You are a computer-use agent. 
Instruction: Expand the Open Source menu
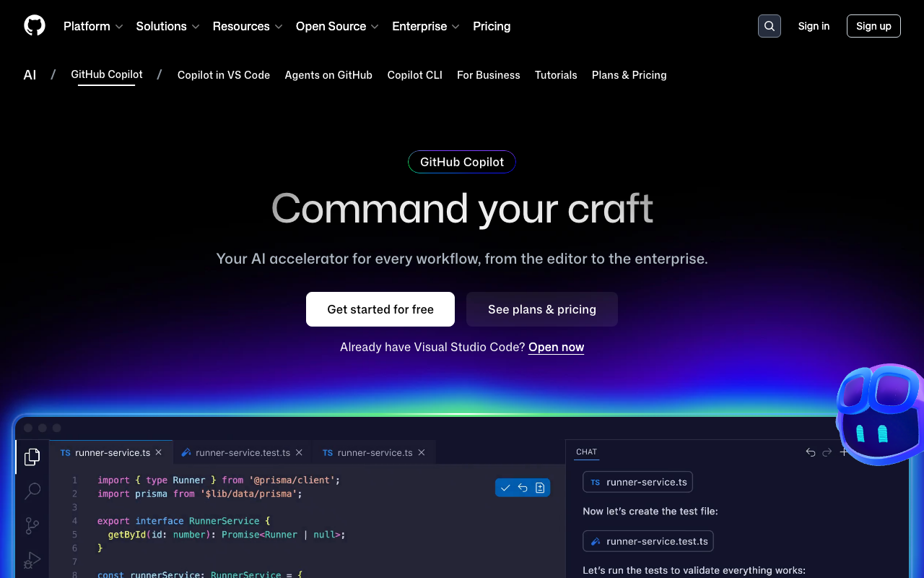336,26
